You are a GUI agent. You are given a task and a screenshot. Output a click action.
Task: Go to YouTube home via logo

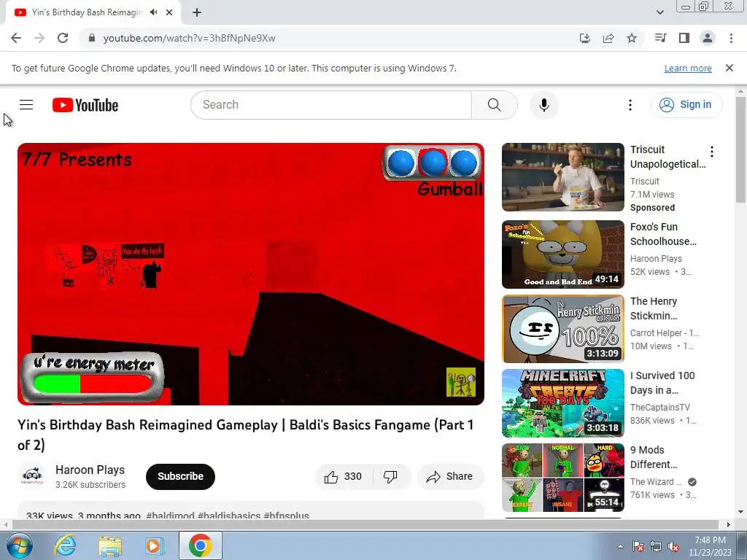tap(85, 105)
